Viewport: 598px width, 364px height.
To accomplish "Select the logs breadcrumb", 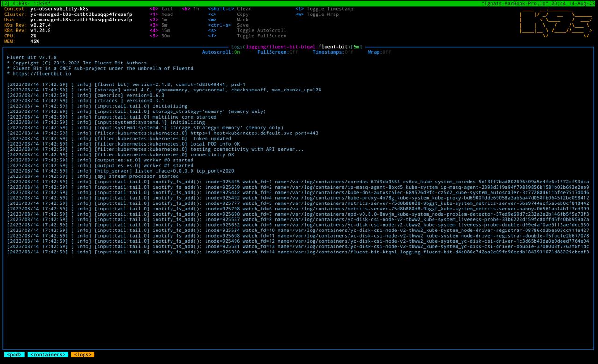I will [x=83, y=355].
